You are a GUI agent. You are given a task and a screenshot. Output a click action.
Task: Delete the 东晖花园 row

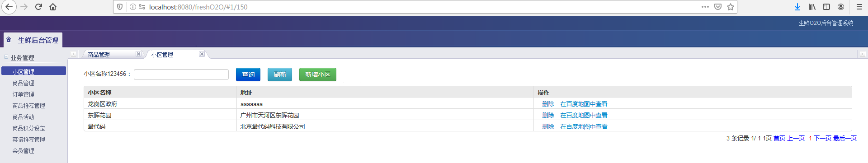pos(548,115)
